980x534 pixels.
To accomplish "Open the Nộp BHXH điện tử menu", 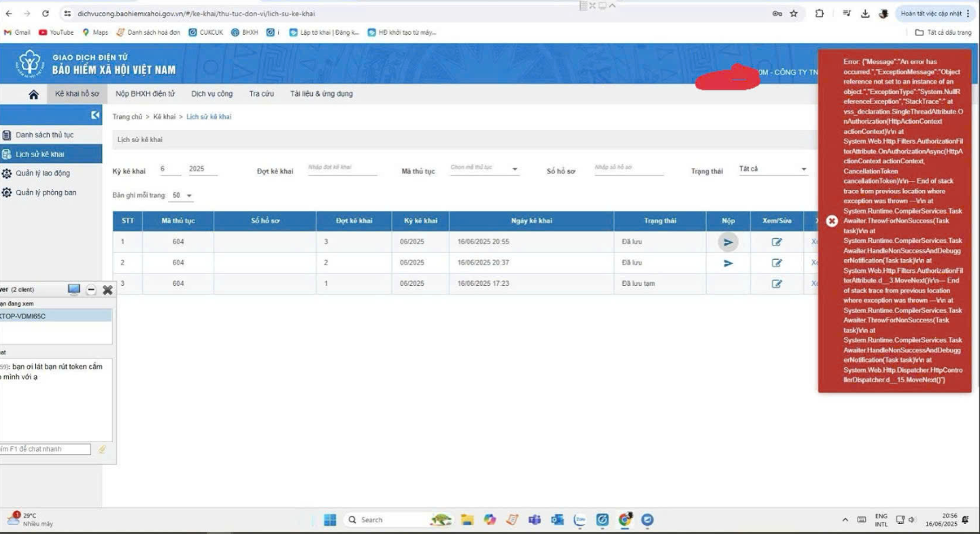I will click(145, 94).
